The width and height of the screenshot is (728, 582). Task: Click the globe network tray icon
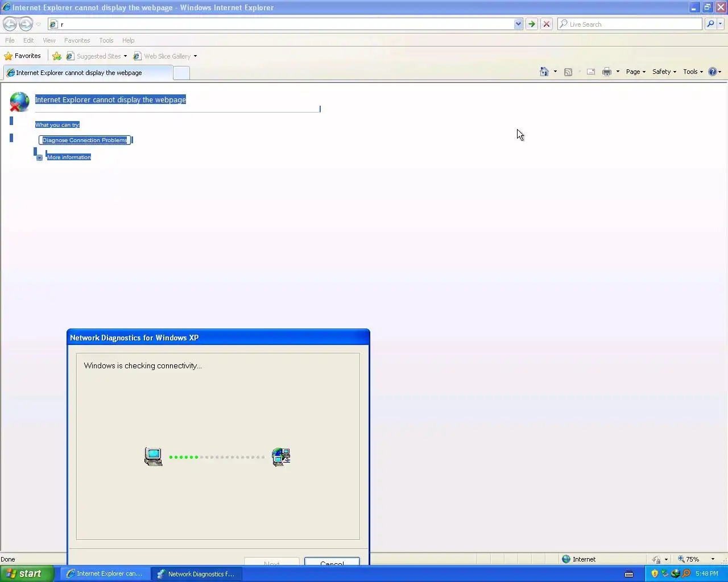(675, 573)
